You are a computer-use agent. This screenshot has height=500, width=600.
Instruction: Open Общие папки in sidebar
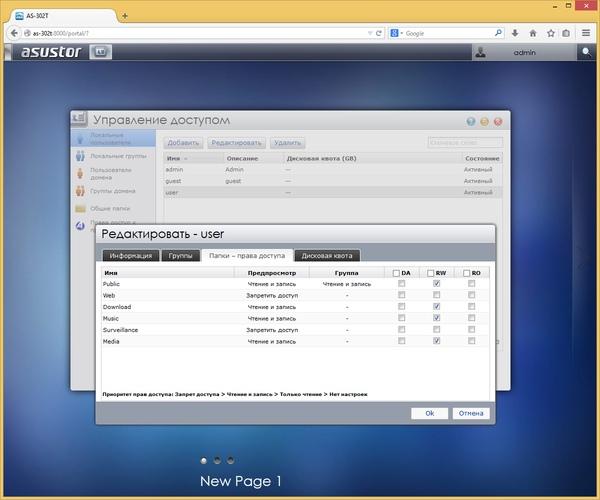point(113,208)
